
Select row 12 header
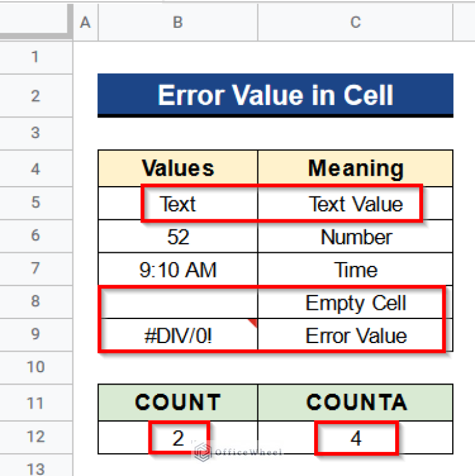click(36, 437)
